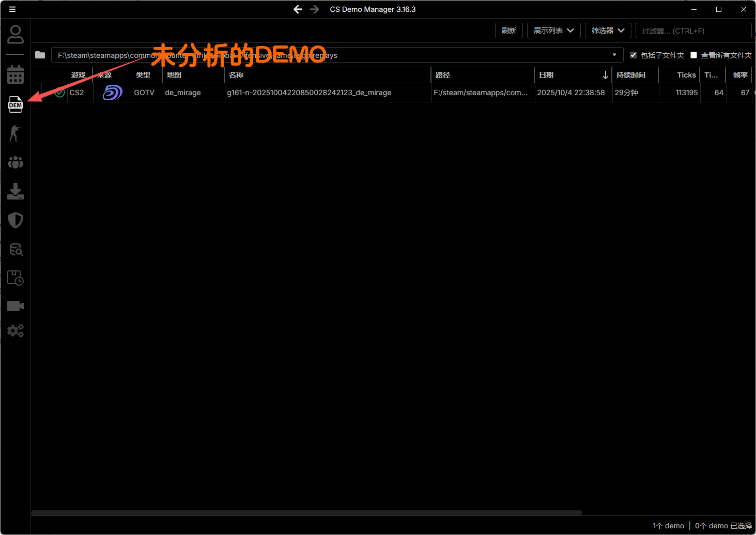The image size is (756, 535).
Task: Enable the 查看所有文件夹 checkbox
Action: [693, 55]
